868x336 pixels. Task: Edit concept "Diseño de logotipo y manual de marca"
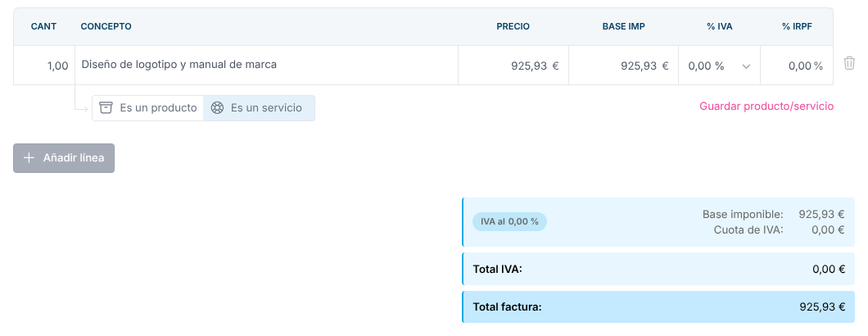coord(266,65)
